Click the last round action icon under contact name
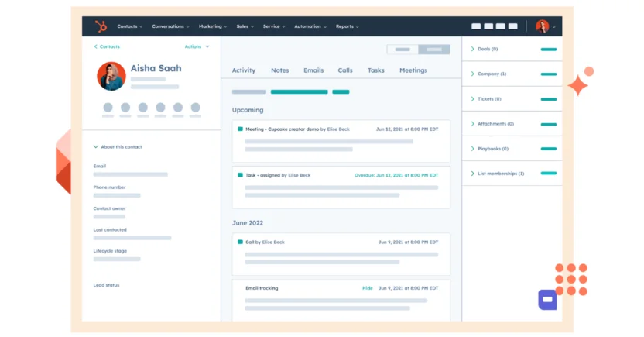Screen dimensions: 644x337 [196, 108]
